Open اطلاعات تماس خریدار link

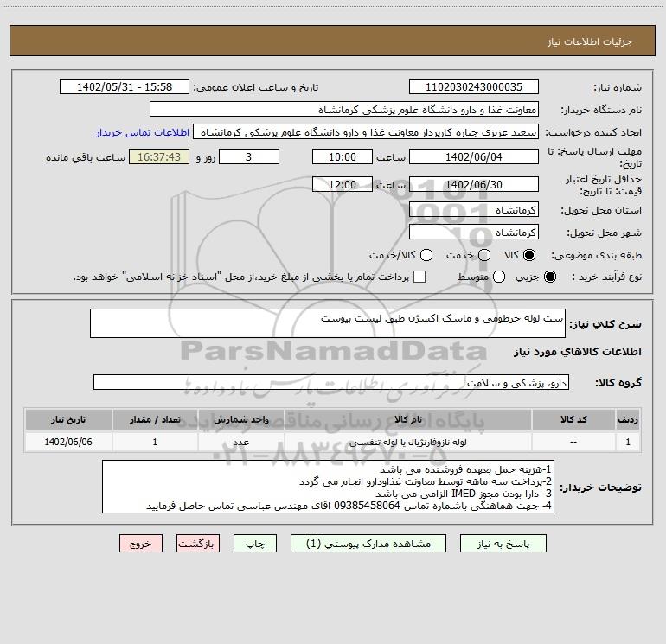143,132
